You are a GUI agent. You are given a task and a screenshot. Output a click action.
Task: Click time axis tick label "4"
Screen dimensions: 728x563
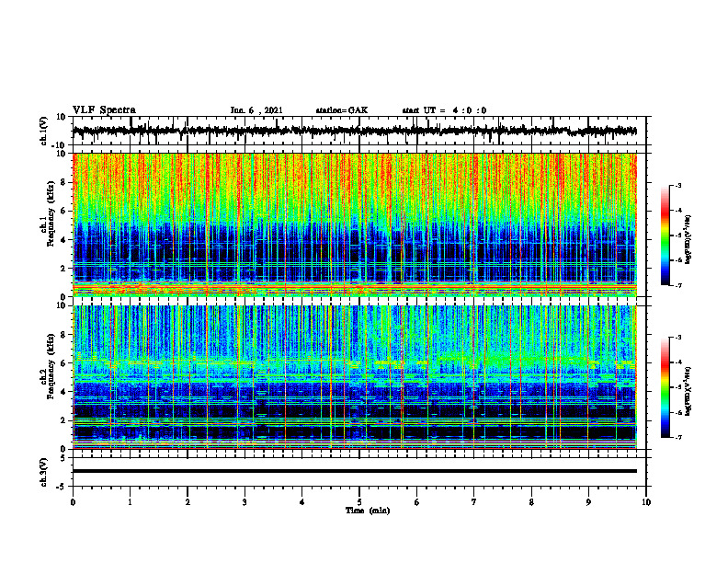pyautogui.click(x=302, y=502)
